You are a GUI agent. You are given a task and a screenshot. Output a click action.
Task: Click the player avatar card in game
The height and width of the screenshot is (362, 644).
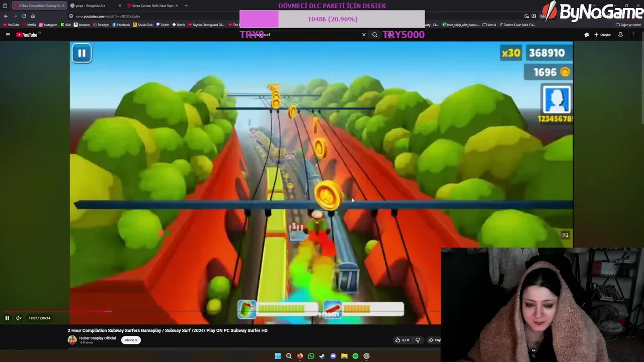[556, 99]
